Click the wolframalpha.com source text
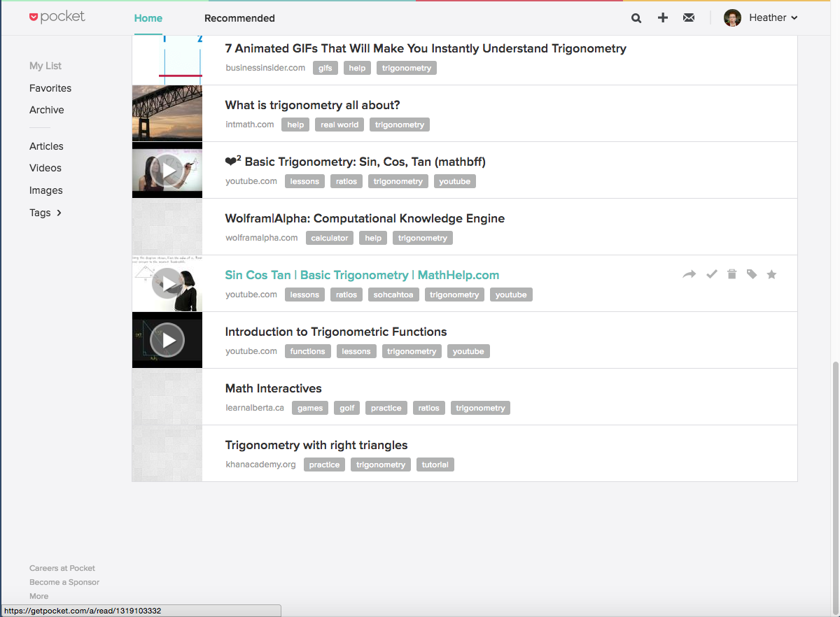The width and height of the screenshot is (840, 617). tap(262, 238)
